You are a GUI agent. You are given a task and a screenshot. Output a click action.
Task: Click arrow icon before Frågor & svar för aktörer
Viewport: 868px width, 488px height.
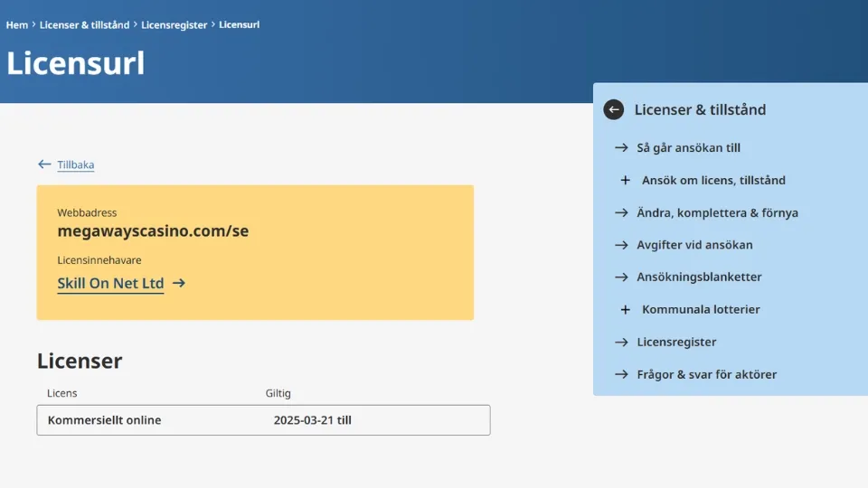[x=621, y=374]
